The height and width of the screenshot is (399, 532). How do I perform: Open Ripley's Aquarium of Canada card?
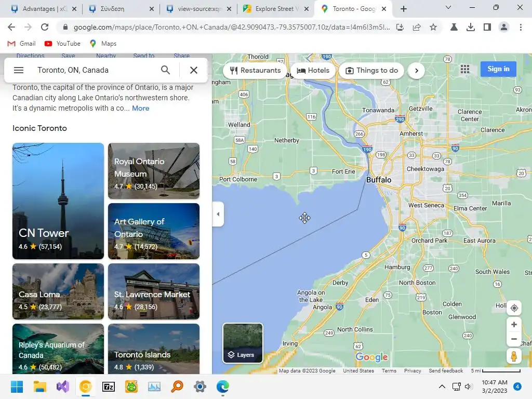click(x=58, y=349)
